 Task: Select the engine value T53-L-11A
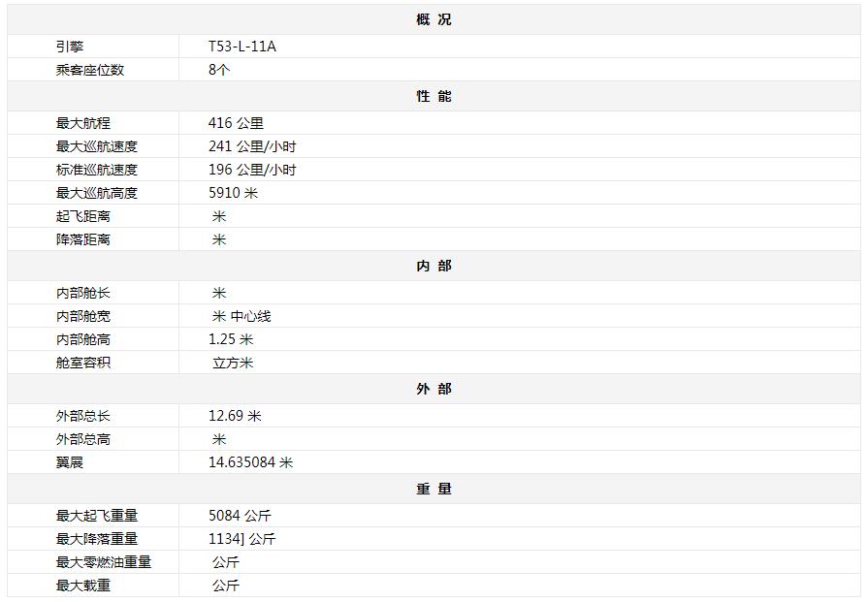click(x=241, y=47)
